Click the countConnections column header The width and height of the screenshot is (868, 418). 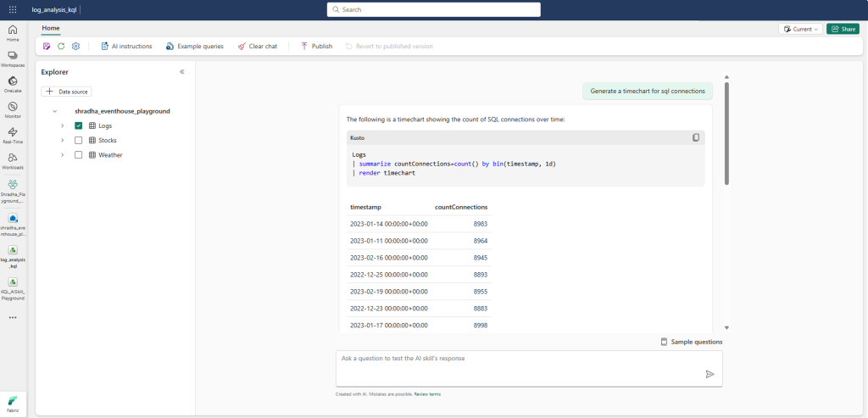(461, 207)
